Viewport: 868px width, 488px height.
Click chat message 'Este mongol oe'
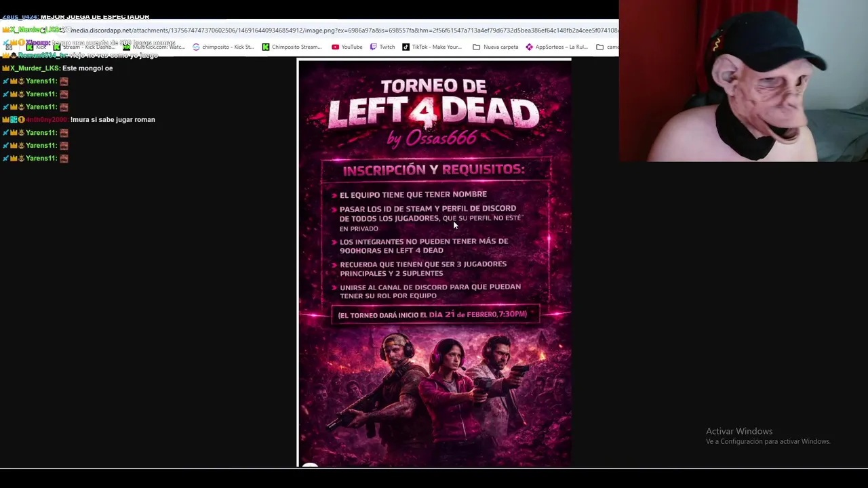(87, 68)
